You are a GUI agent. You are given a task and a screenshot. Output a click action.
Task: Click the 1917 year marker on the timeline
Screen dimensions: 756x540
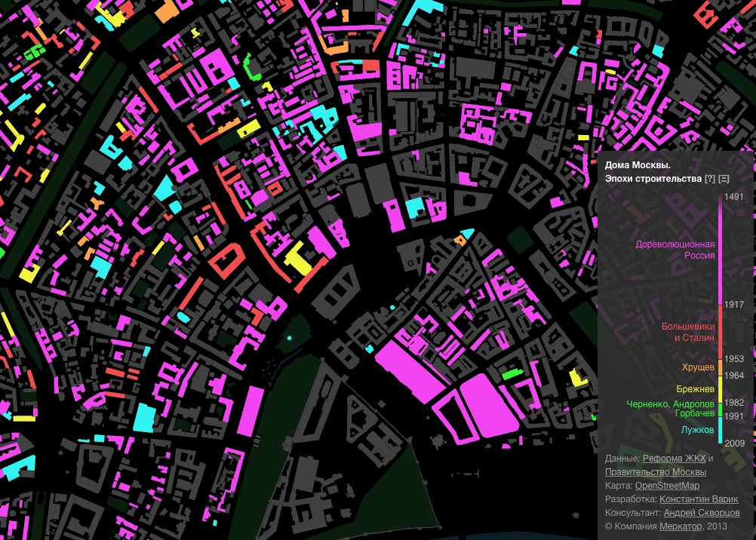[x=734, y=304]
